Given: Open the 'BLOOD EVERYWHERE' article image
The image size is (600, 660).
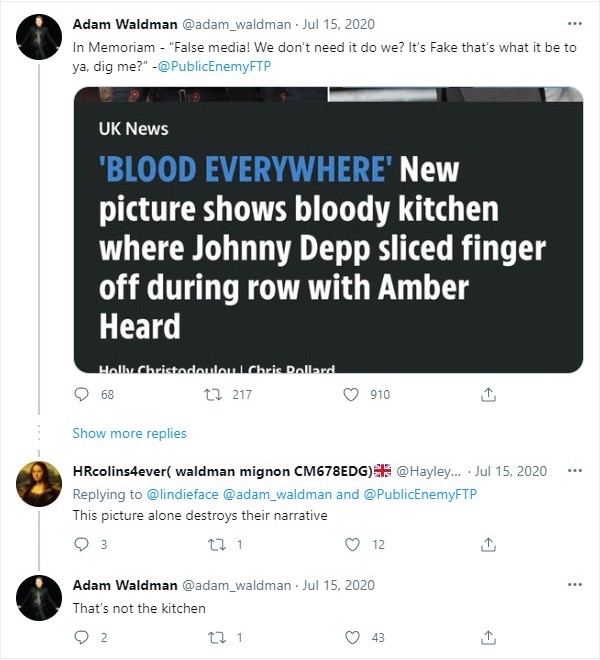Looking at the screenshot, I should point(328,230).
